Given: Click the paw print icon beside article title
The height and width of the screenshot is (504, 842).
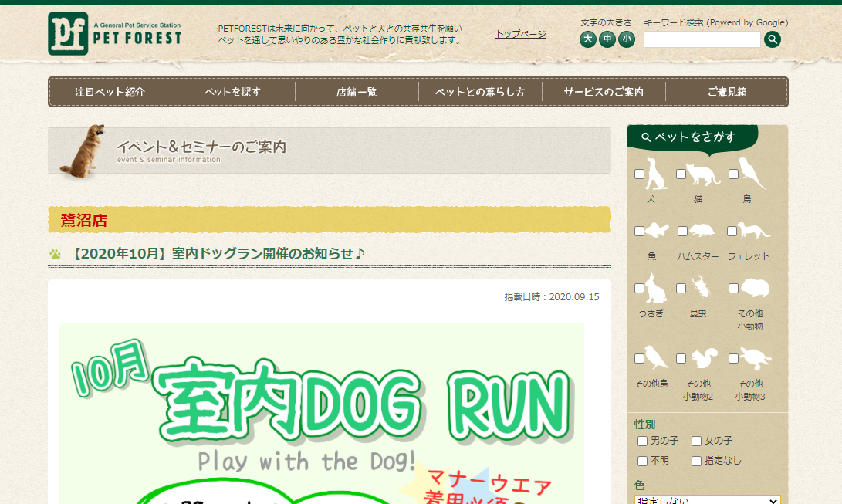Looking at the screenshot, I should (x=56, y=254).
